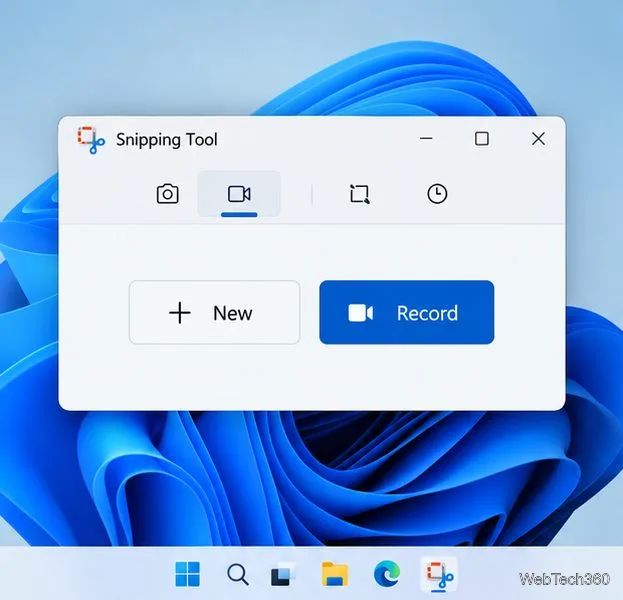Maximize the Snipping Tool window
Viewport: 623px width, 600px height.
[482, 139]
